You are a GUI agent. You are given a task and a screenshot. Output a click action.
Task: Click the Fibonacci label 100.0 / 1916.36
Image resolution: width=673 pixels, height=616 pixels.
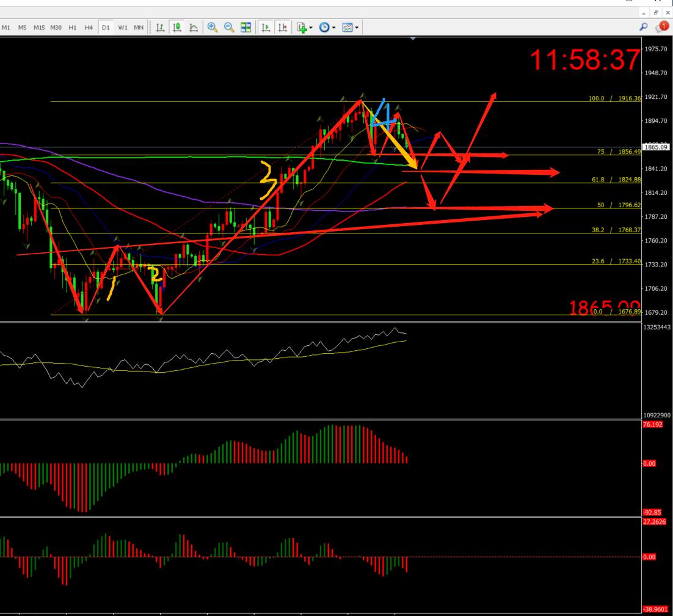click(614, 98)
